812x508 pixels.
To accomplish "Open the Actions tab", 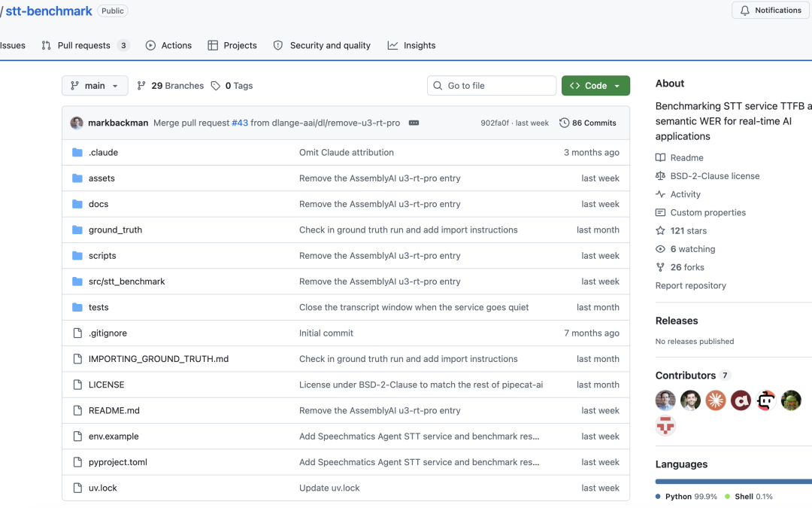I will coord(169,46).
